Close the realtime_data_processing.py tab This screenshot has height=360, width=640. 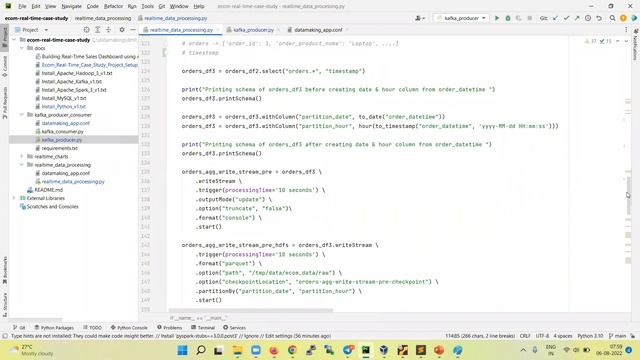[x=218, y=30]
